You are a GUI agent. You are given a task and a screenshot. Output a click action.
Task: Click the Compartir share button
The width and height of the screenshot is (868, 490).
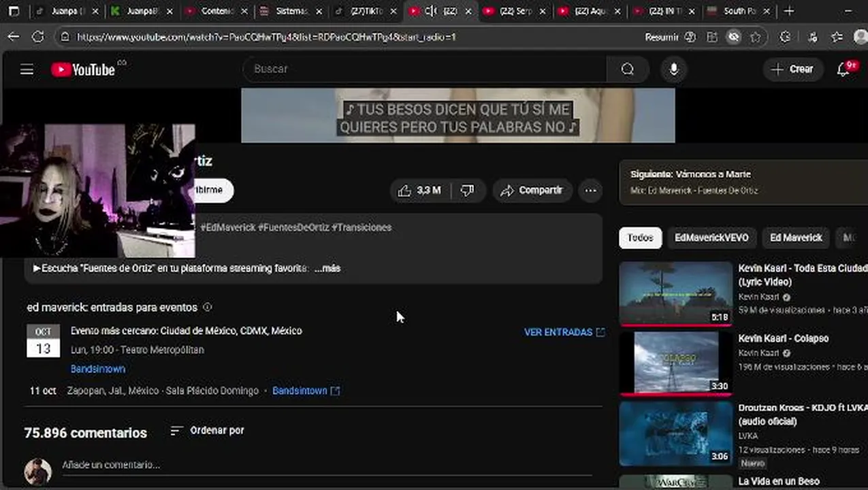532,191
